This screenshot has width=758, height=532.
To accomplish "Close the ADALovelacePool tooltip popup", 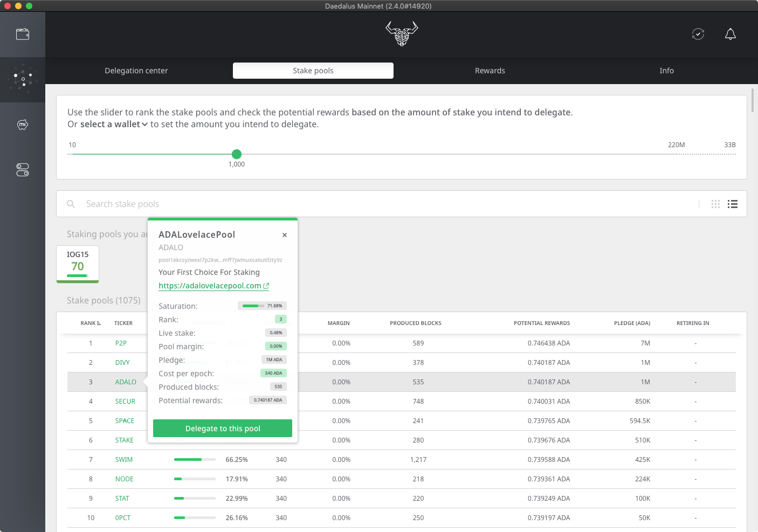I will pos(285,235).
